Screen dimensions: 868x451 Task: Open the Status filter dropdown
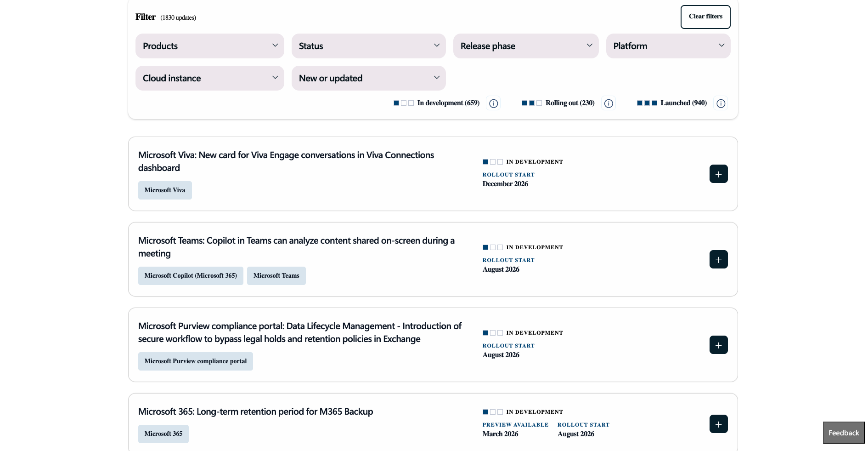tap(369, 46)
